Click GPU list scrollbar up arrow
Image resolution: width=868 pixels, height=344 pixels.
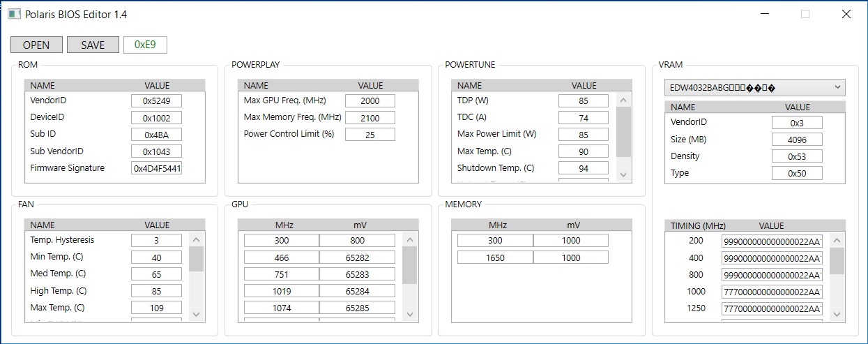(409, 239)
